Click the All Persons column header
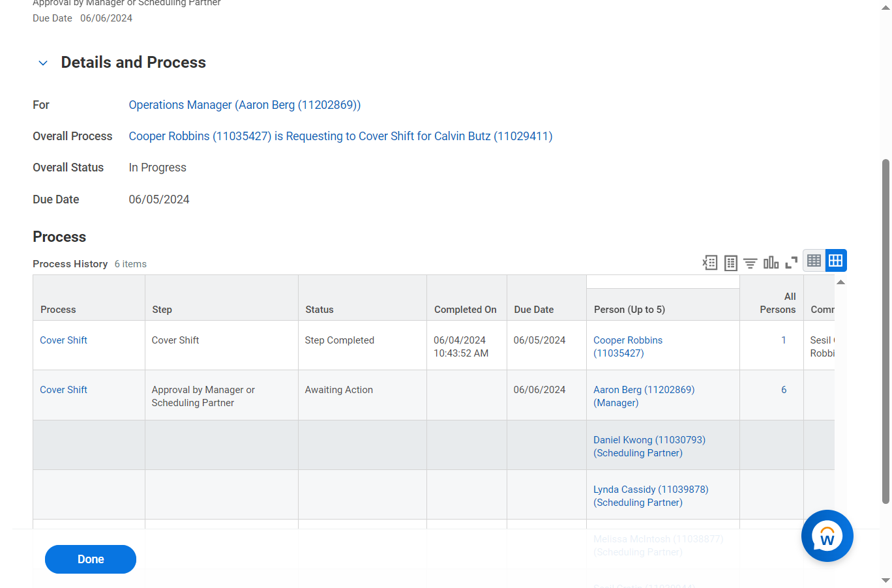Screen dimensions: 892x588 771,298
